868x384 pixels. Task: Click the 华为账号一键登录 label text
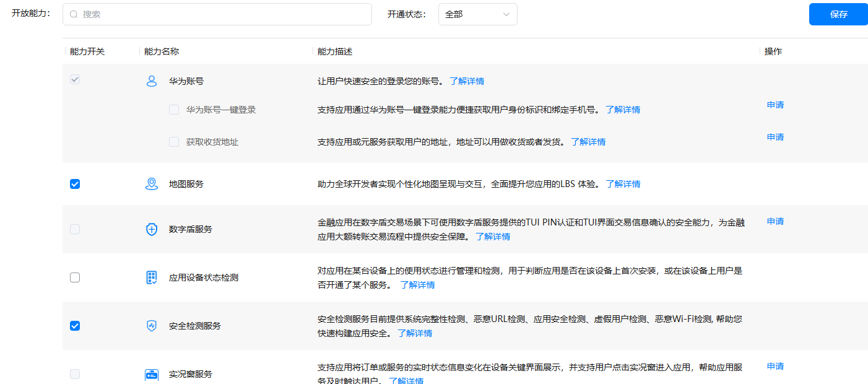[x=221, y=110]
